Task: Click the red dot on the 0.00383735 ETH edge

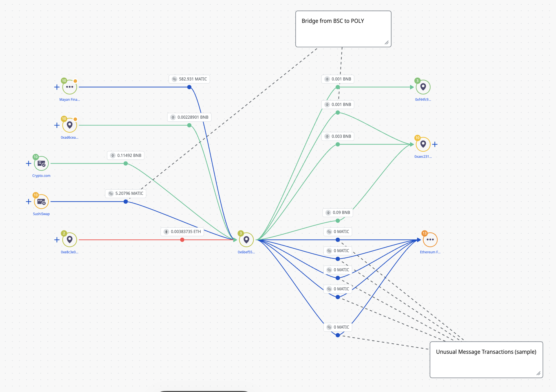Action: point(182,240)
